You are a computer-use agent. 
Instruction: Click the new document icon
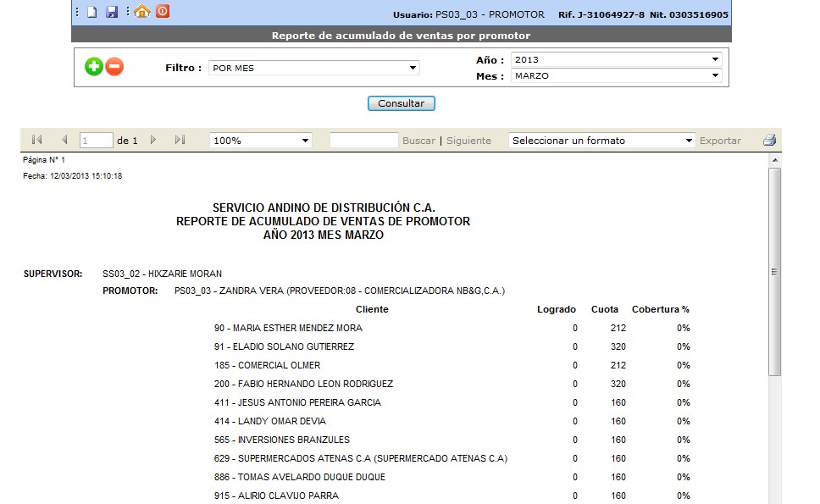[92, 12]
